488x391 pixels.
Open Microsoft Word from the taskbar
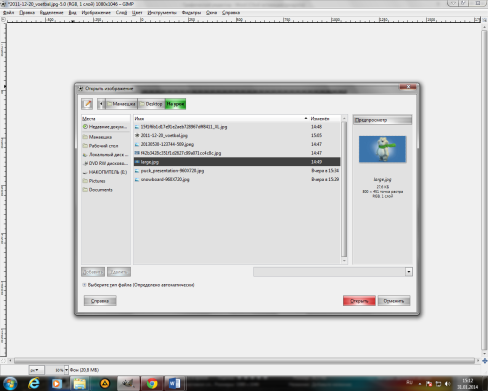click(x=174, y=383)
